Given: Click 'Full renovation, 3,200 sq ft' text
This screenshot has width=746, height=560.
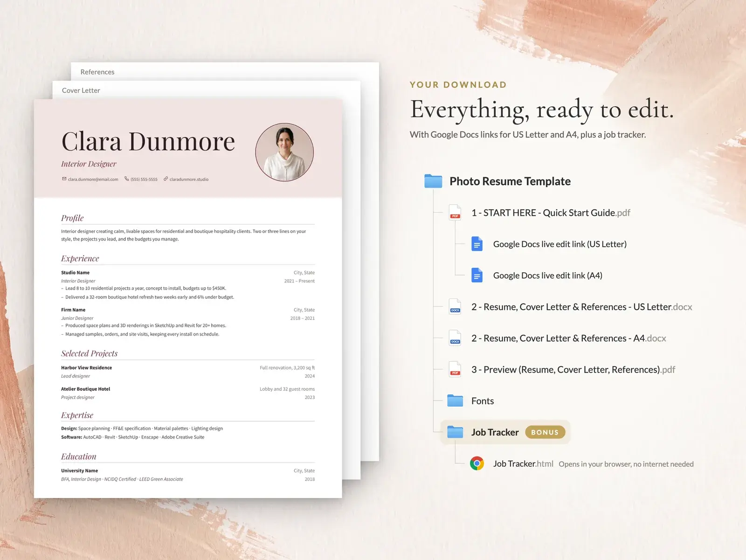Looking at the screenshot, I should point(287,368).
